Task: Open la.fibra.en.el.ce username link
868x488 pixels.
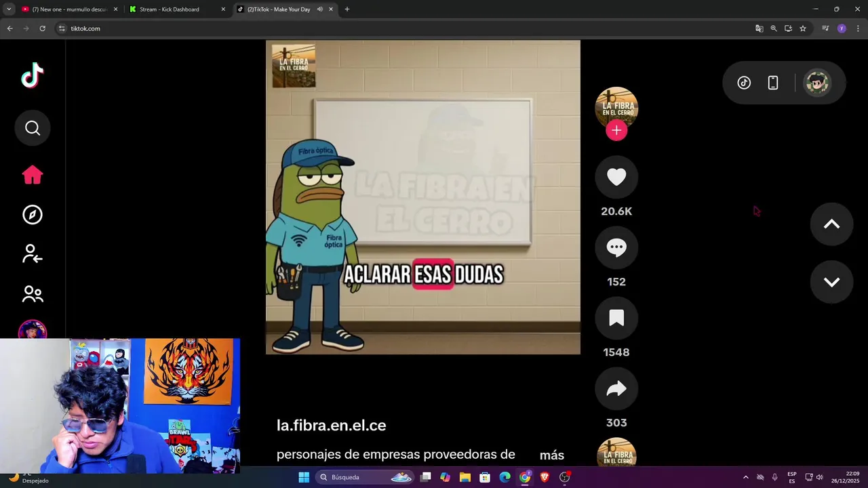Action: [331, 426]
